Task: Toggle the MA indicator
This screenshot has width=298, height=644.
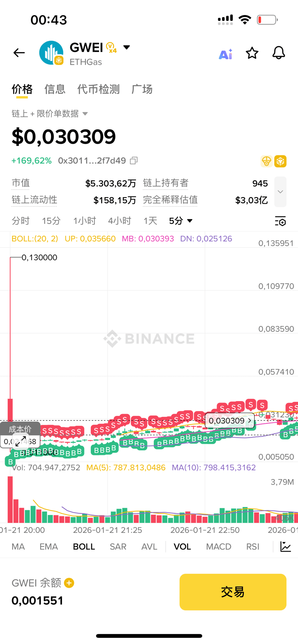Action: coord(18,547)
